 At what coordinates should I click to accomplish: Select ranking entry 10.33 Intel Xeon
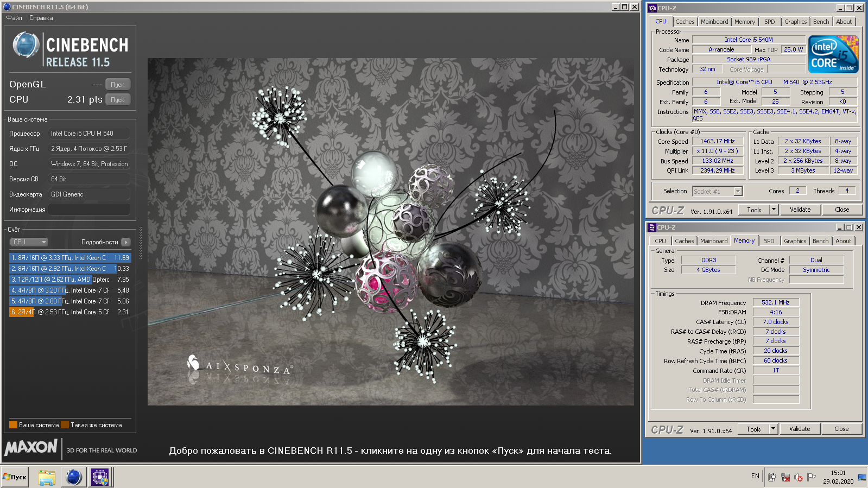point(70,269)
